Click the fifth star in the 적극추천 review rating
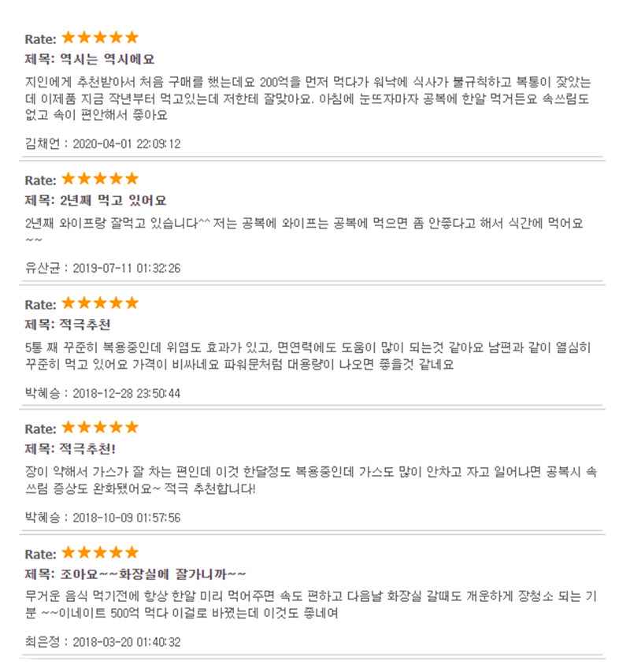 tap(132, 303)
